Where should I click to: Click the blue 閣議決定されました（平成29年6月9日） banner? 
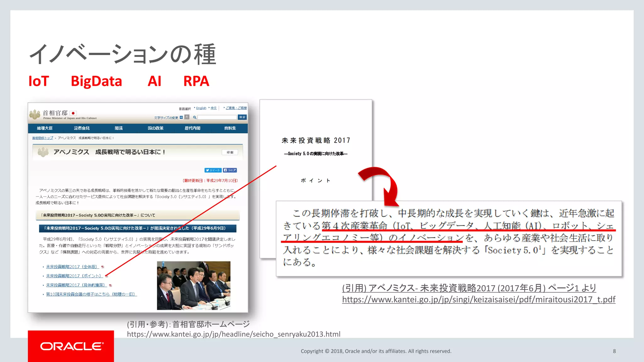pos(138,228)
